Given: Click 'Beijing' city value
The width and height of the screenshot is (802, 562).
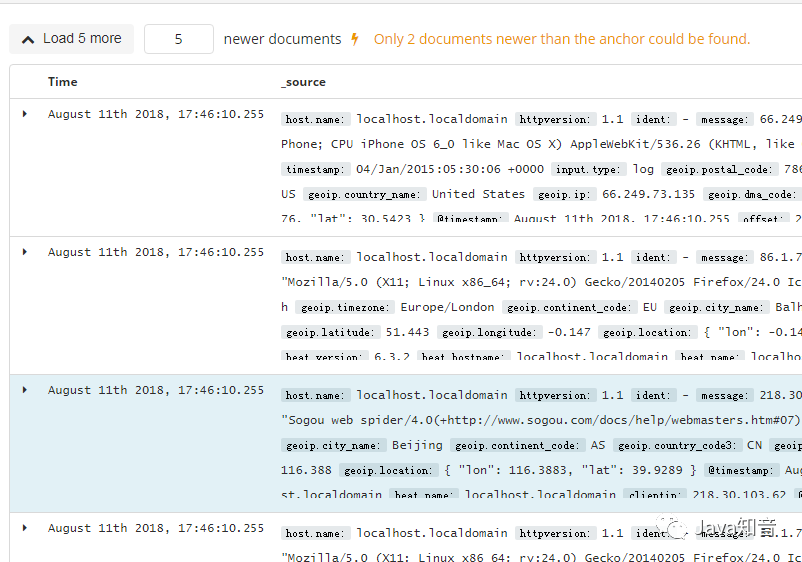Looking at the screenshot, I should [417, 445].
